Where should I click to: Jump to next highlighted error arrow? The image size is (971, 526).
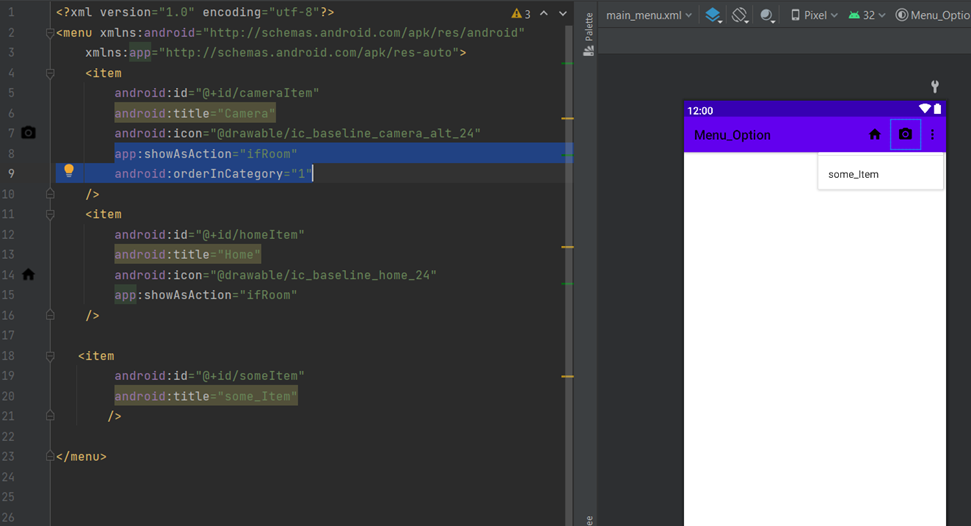562,14
